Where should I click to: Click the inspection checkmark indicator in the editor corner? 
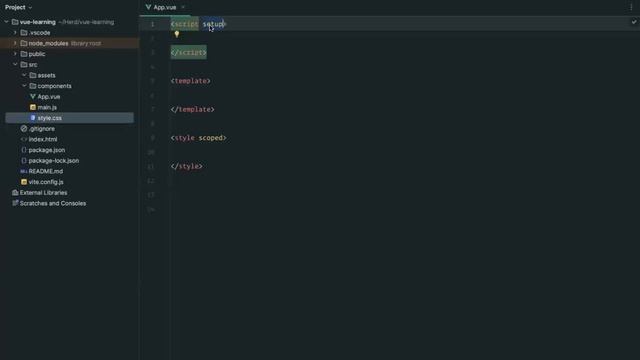[x=634, y=22]
